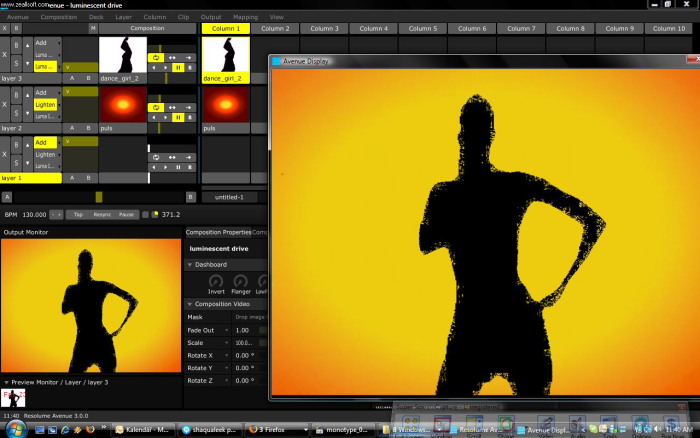The width and height of the screenshot is (700, 438).
Task: Select dance_girl_2 clip in Column 1
Action: pyautogui.click(x=225, y=55)
